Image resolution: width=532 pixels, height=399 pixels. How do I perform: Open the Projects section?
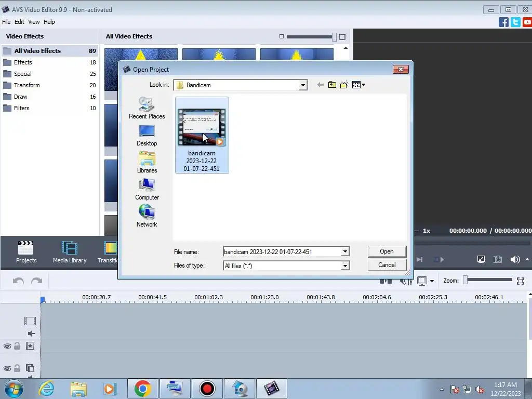click(x=26, y=252)
